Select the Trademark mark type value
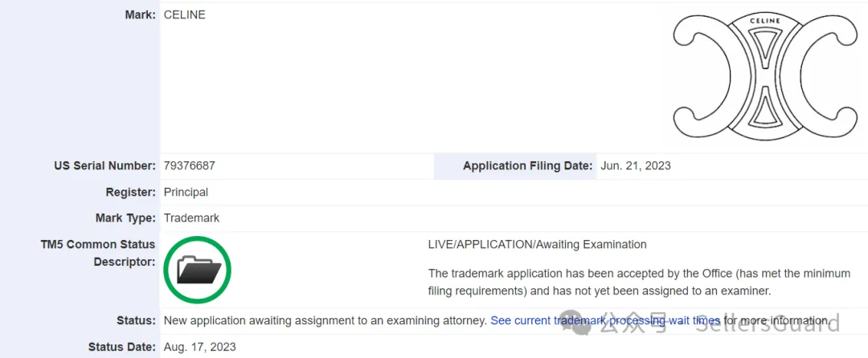 pos(191,218)
